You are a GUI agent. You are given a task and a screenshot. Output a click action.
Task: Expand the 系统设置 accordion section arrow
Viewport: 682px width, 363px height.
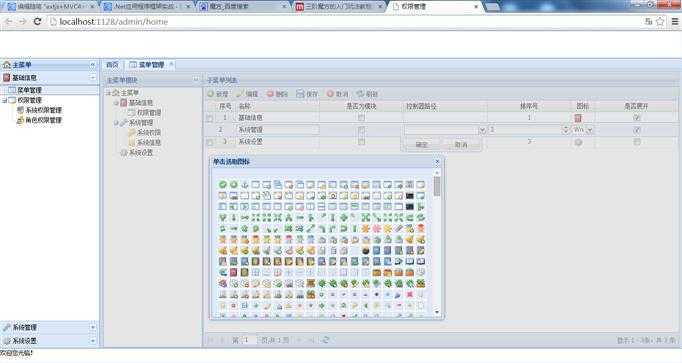[92, 340]
